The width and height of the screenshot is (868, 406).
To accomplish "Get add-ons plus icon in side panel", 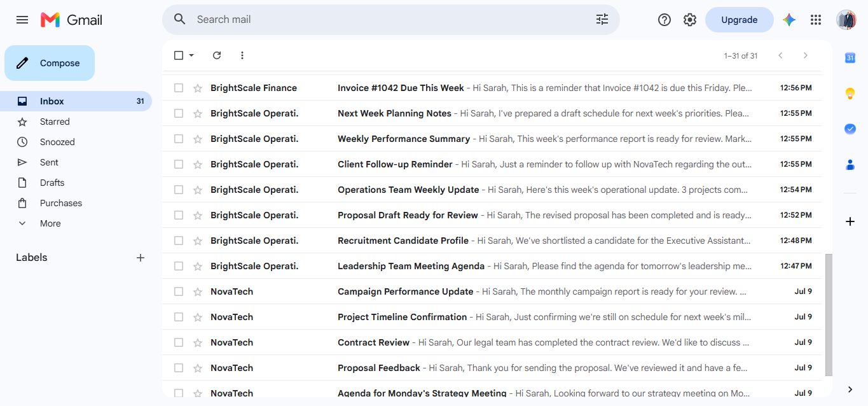I will coord(850,221).
